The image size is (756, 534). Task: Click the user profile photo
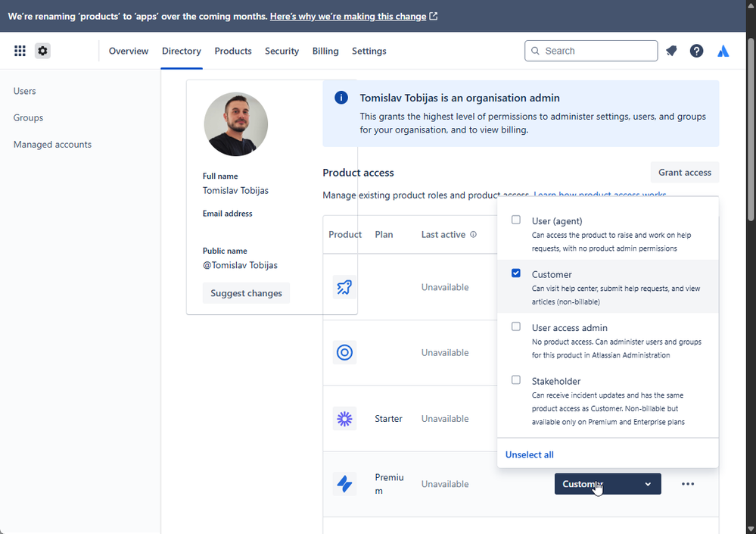(236, 124)
